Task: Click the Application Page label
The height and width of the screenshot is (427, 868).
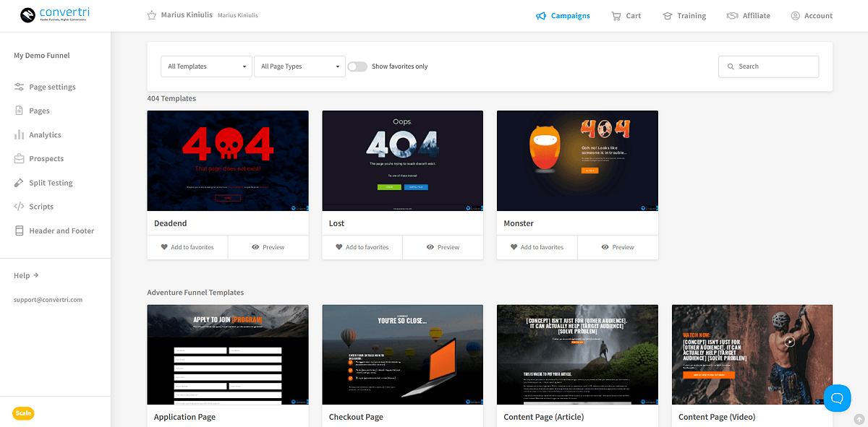Action: (184, 417)
